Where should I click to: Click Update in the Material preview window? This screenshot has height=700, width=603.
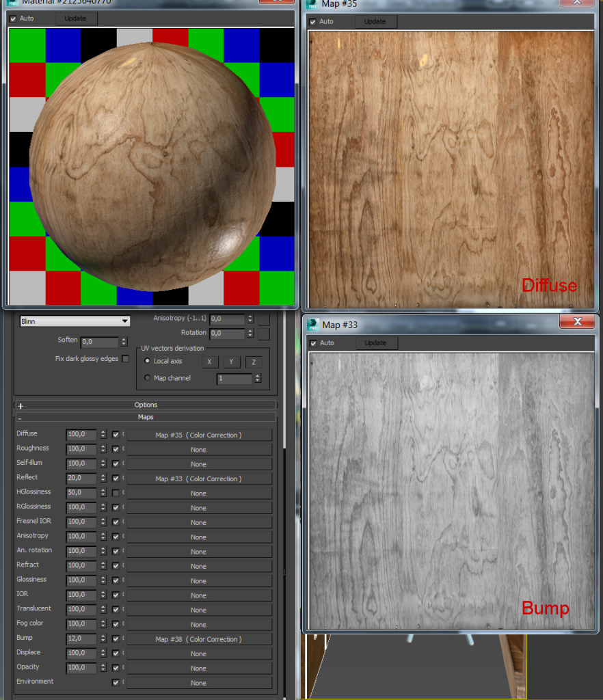point(75,18)
